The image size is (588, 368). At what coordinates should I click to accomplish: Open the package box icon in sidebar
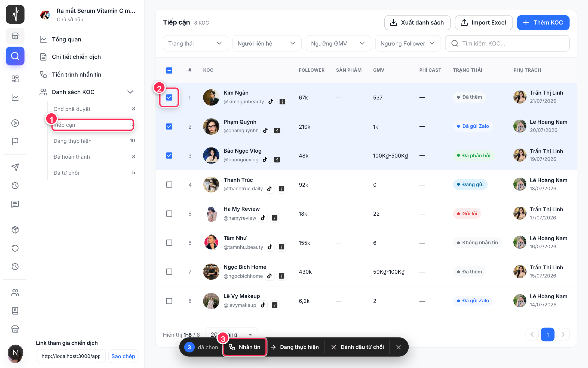(15, 230)
